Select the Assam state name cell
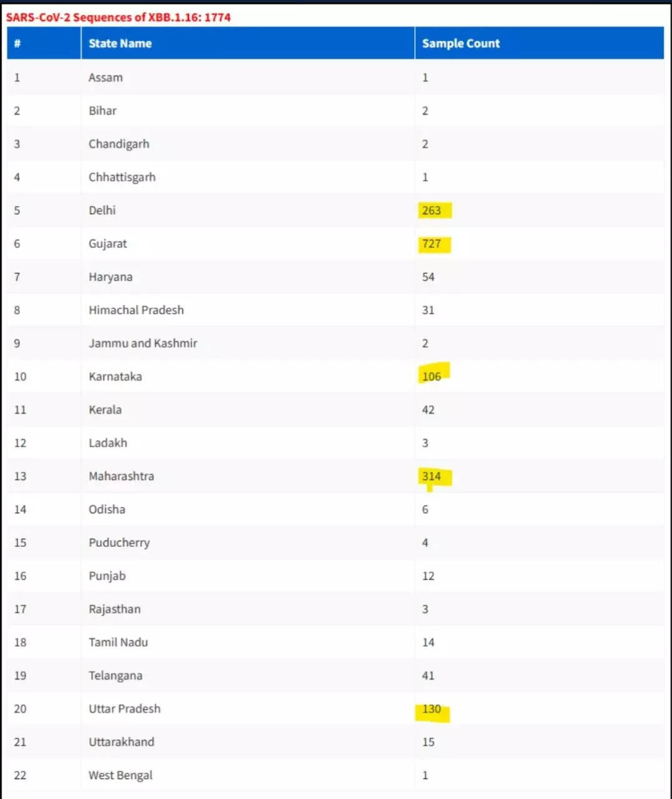672x799 pixels. (x=105, y=78)
